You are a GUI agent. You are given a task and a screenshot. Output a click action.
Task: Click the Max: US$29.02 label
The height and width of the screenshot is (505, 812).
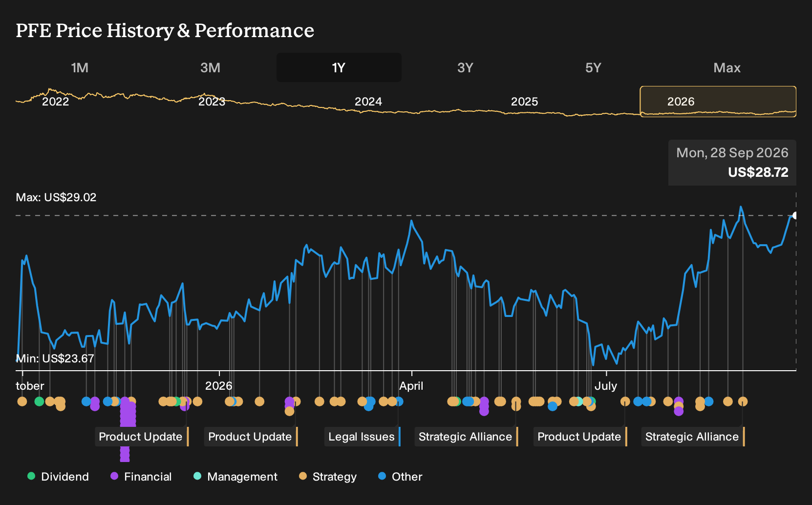(56, 197)
